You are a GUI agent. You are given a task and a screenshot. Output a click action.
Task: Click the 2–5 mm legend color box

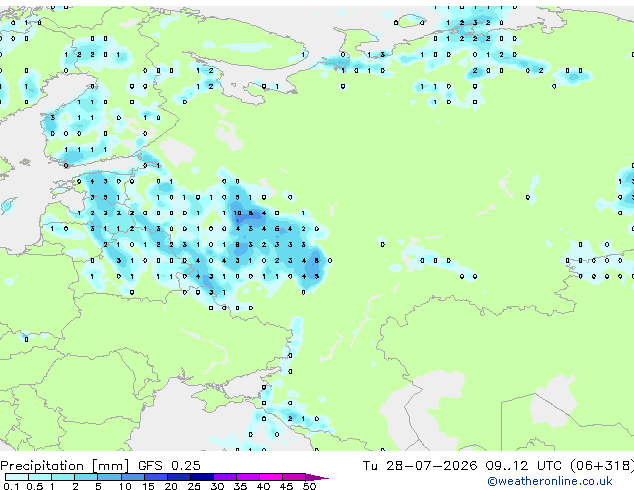pyautogui.click(x=86, y=477)
